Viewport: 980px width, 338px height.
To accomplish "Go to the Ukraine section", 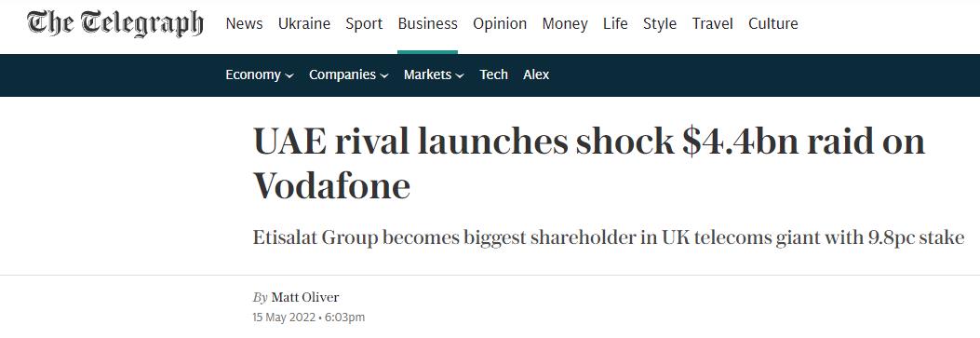I will click(x=304, y=23).
